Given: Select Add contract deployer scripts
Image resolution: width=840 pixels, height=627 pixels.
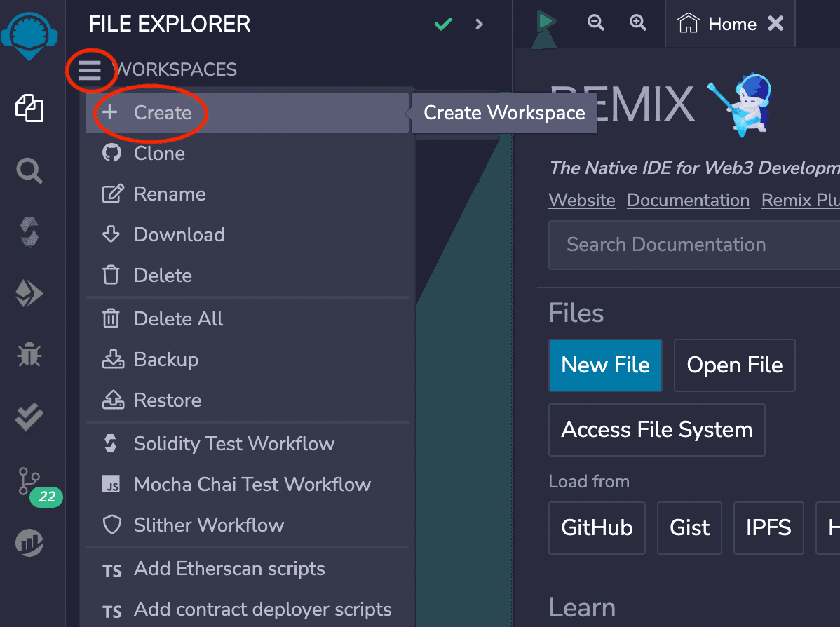Looking at the screenshot, I should click(247, 610).
